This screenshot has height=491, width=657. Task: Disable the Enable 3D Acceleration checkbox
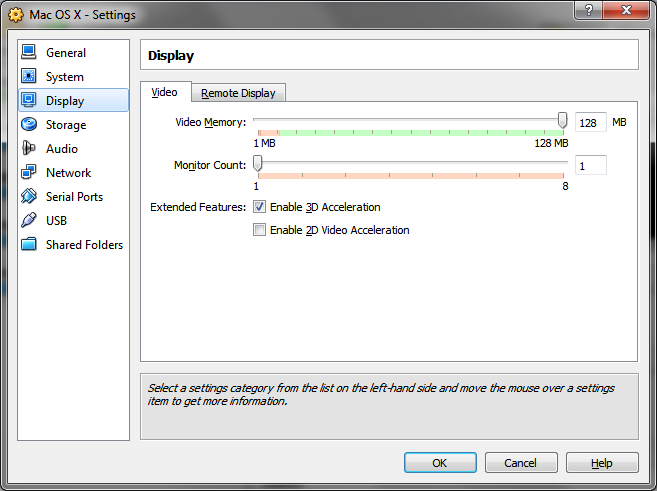(259, 207)
